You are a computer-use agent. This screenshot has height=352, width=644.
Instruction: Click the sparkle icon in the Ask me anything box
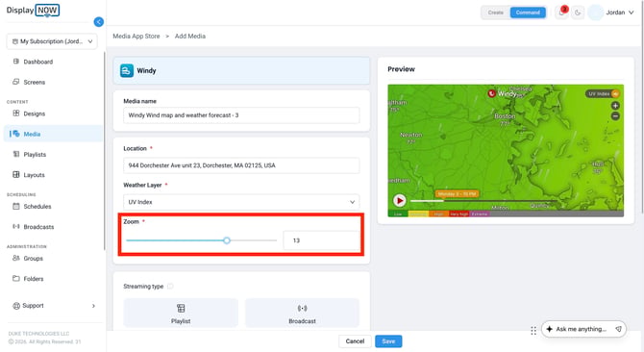(550, 329)
